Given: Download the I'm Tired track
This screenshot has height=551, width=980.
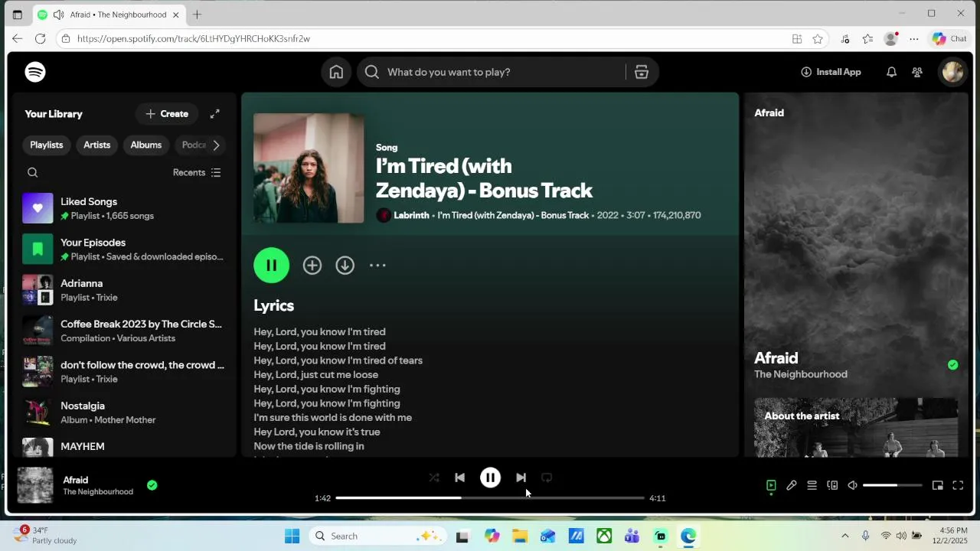Looking at the screenshot, I should [x=345, y=266].
